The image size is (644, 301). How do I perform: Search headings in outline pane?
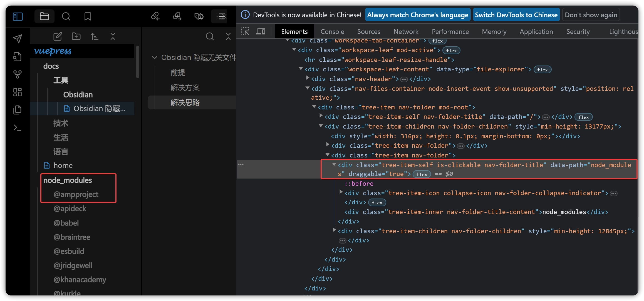pos(210,36)
